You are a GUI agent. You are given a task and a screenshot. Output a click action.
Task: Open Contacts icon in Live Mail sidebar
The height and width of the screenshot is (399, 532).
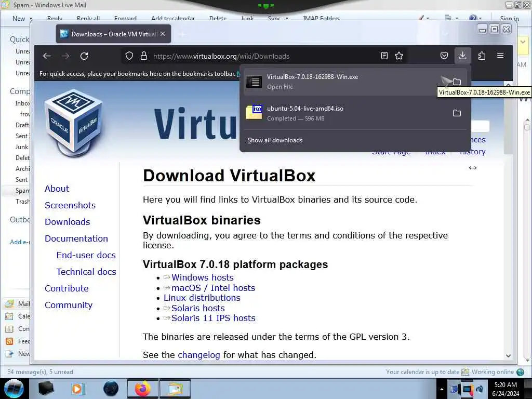click(x=9, y=329)
